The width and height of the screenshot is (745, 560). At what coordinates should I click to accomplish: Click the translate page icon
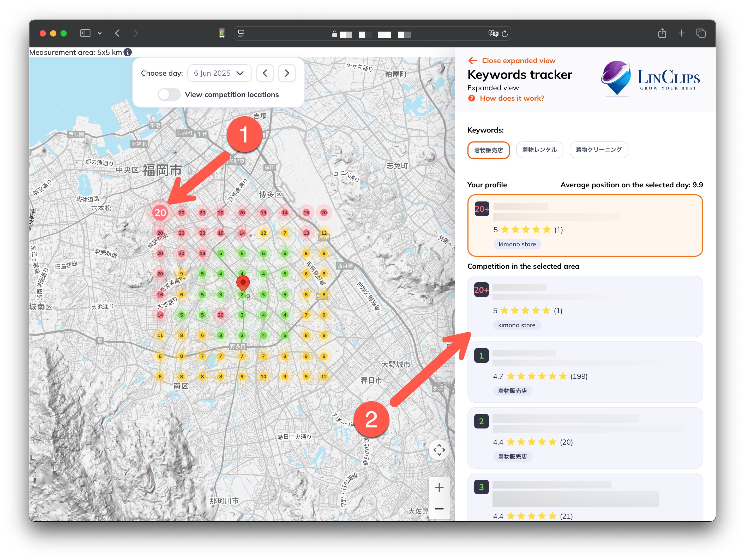pos(493,33)
